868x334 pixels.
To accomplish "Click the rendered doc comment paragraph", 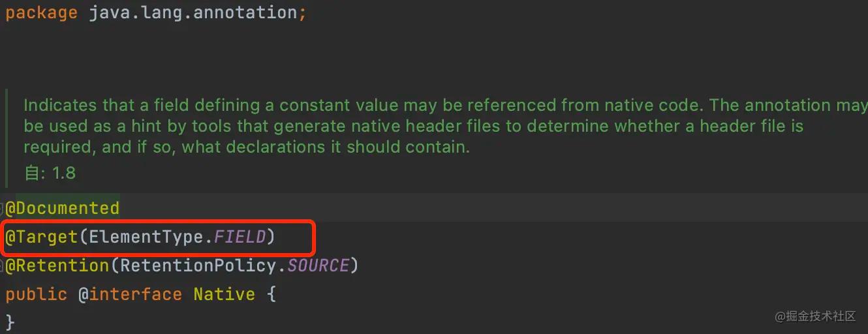I will [x=446, y=126].
